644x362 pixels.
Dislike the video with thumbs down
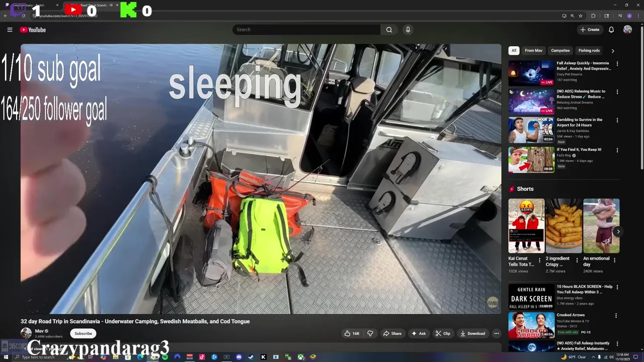pyautogui.click(x=370, y=333)
